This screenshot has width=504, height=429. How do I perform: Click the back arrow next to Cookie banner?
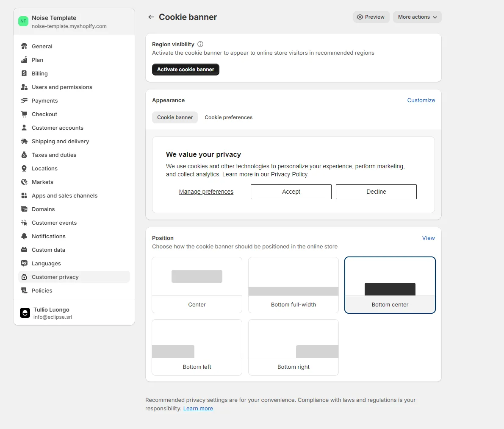[151, 17]
